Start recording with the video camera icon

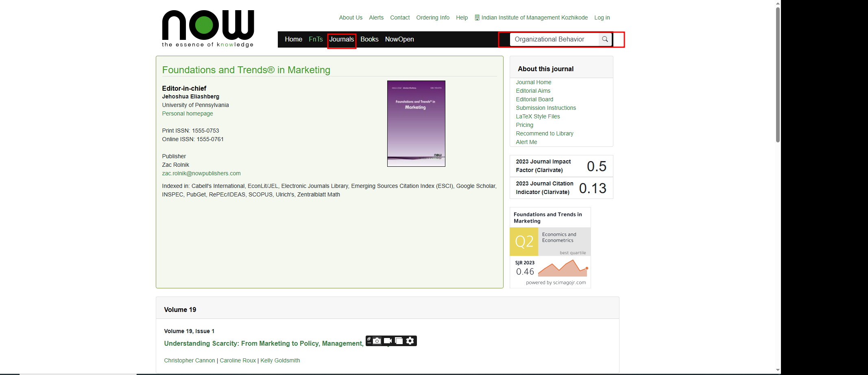[x=388, y=341]
